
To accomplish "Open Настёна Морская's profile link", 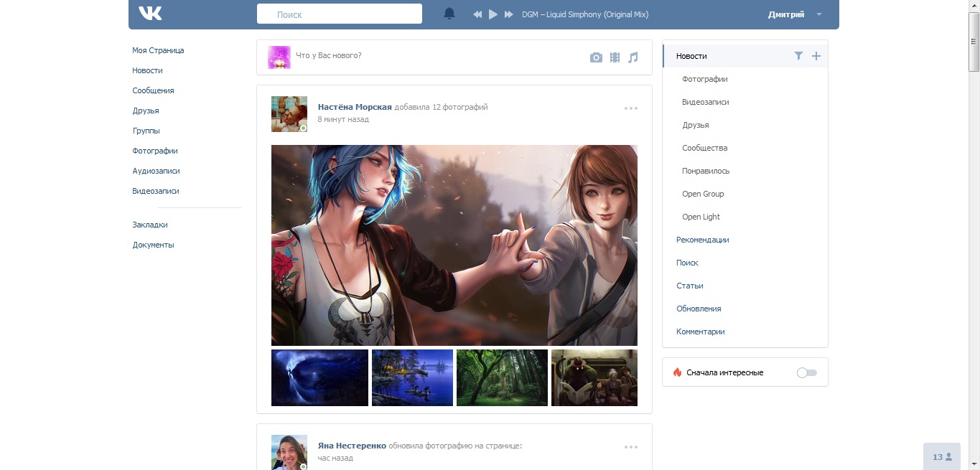I will (x=355, y=107).
